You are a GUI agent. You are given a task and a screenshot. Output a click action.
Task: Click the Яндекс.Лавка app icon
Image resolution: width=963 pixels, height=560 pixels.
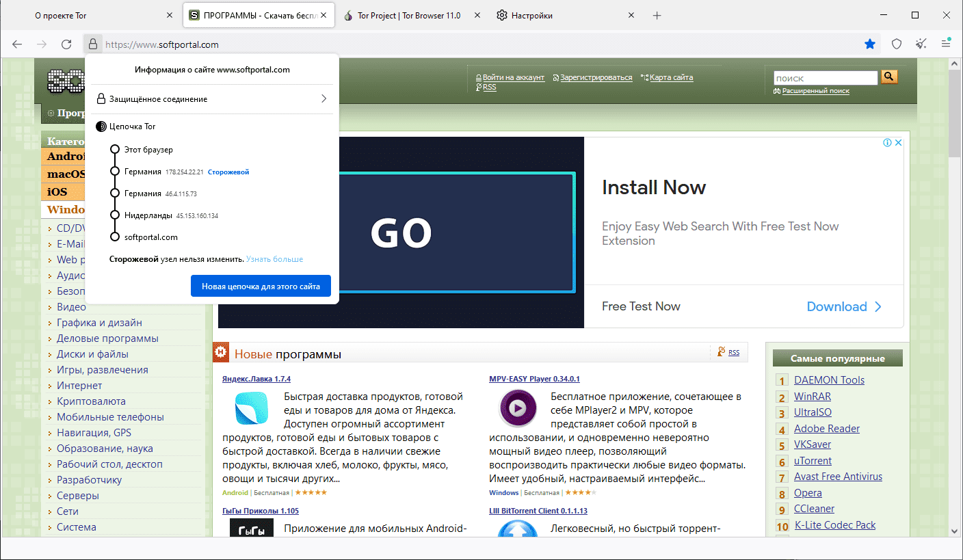(x=251, y=409)
